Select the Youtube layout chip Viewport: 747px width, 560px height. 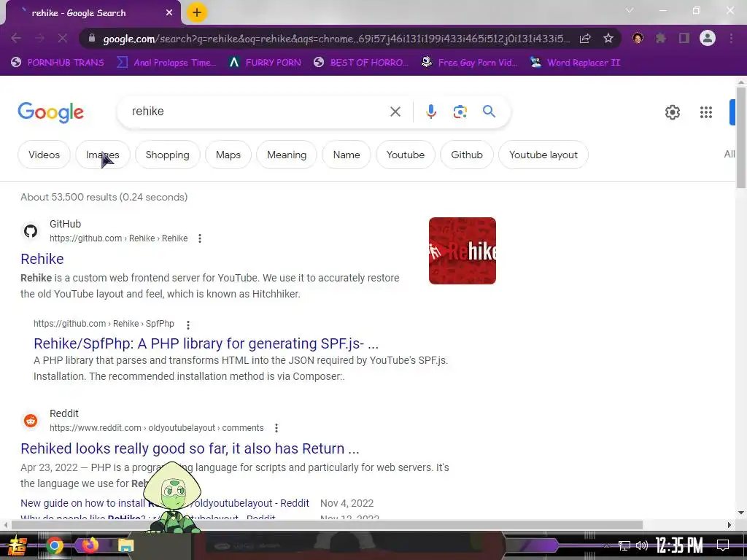543,155
